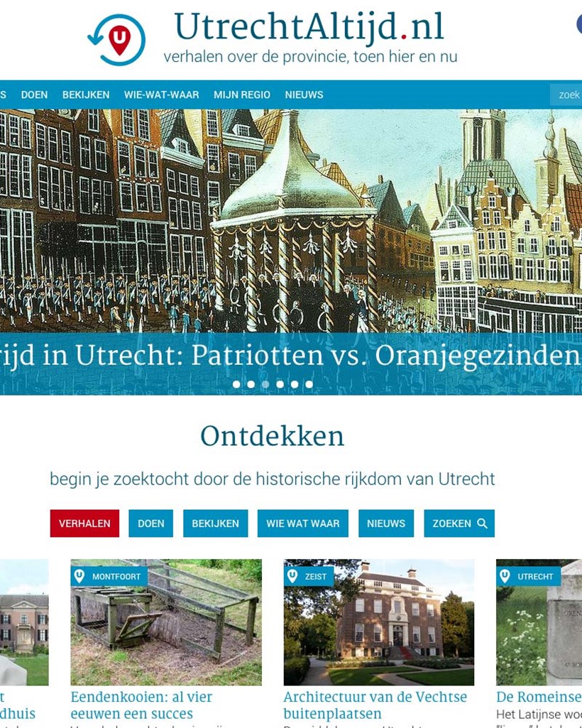Click the Utrecht stone marker thumbnail
Viewport: 582px width, 728px height.
coord(539,622)
